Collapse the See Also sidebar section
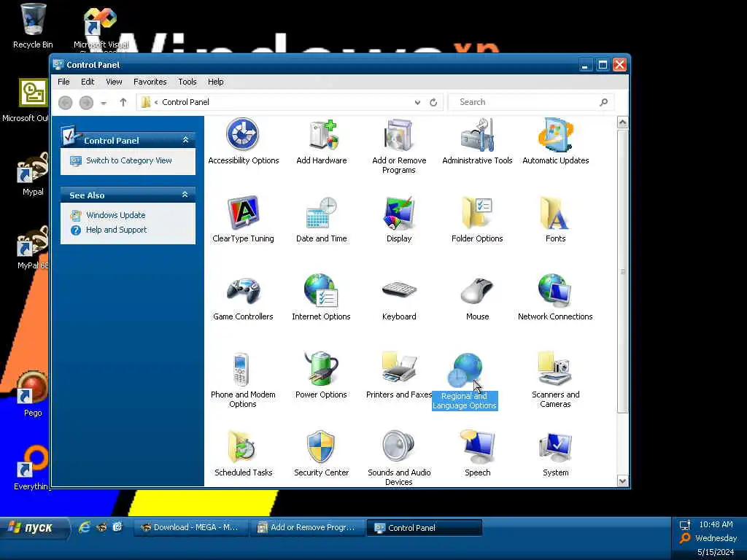 point(185,195)
